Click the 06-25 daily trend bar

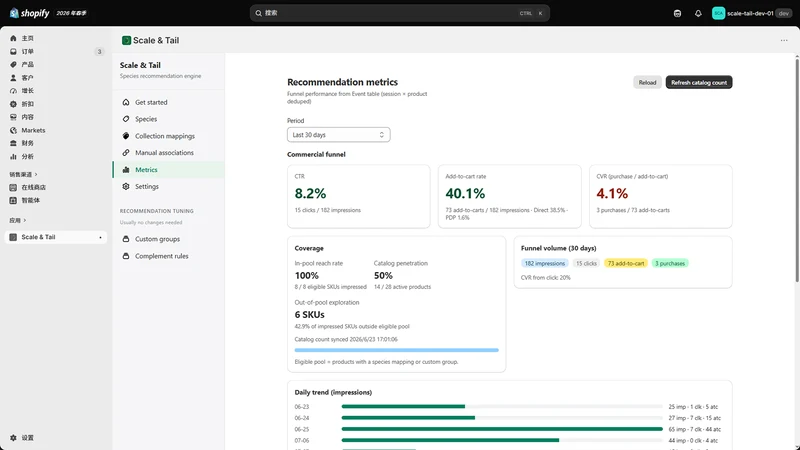[502, 429]
